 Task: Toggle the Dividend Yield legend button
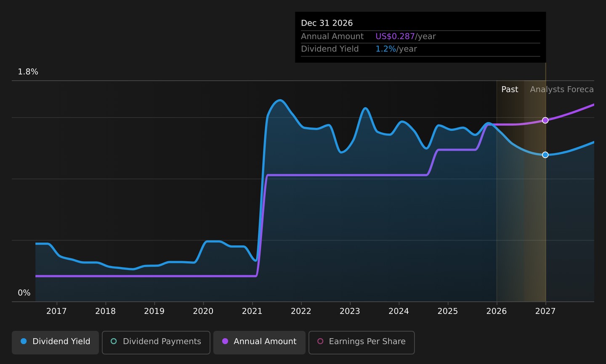tap(55, 342)
